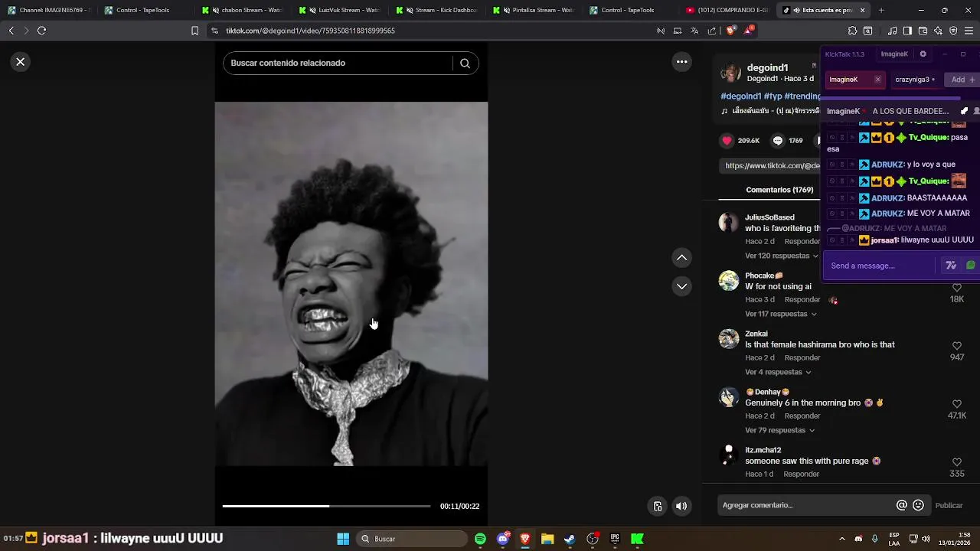The width and height of the screenshot is (980, 551).
Task: Open Brave playlist music icon
Action: pos(892,31)
